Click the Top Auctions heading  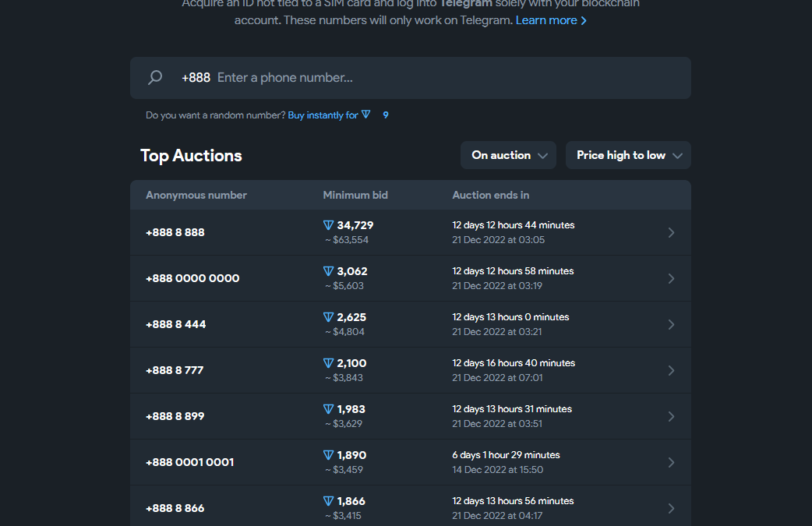click(x=191, y=156)
